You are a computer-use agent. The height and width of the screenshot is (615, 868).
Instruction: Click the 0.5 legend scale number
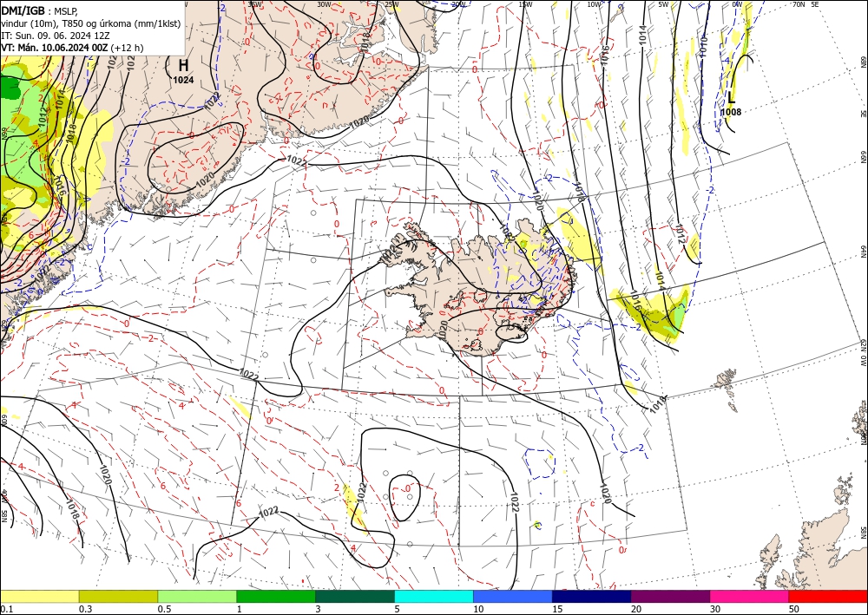164,609
